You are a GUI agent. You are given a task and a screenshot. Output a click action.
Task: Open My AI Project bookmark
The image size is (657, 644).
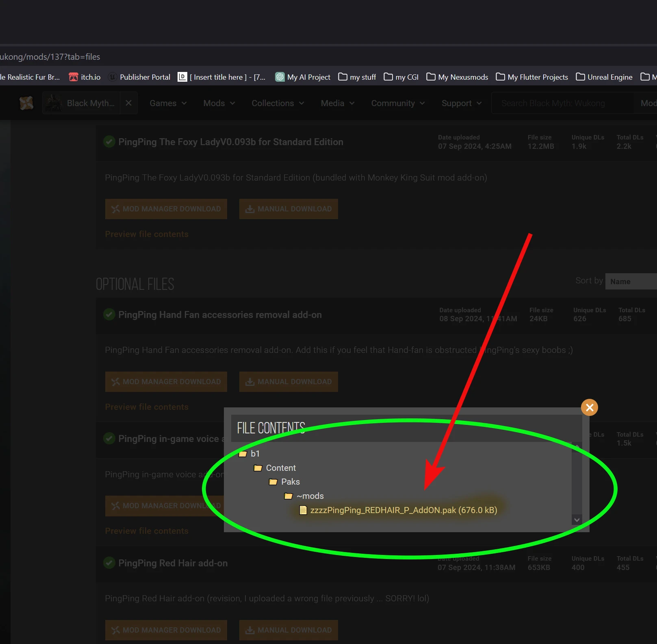point(303,77)
